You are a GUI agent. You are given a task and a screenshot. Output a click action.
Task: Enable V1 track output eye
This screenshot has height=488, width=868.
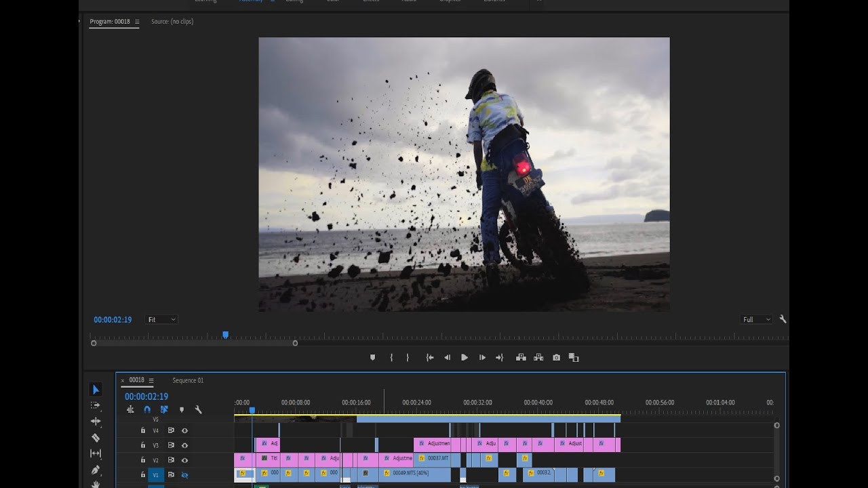point(184,475)
